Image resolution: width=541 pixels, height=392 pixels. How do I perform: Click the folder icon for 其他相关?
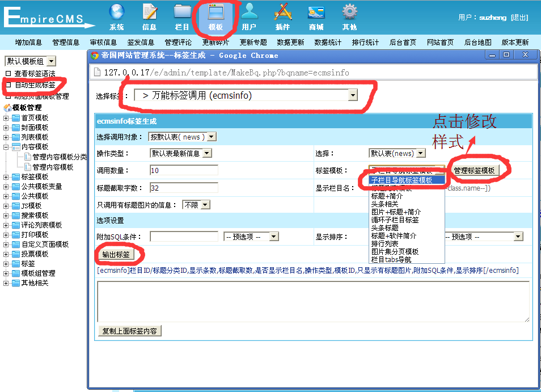tap(16, 283)
